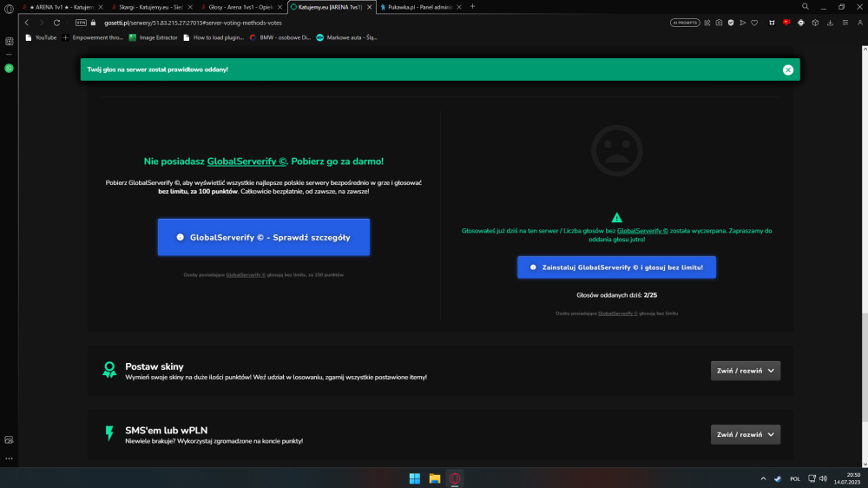Open the Empowerment thro... bookmark
Screen dimensions: 868x488
click(93, 37)
